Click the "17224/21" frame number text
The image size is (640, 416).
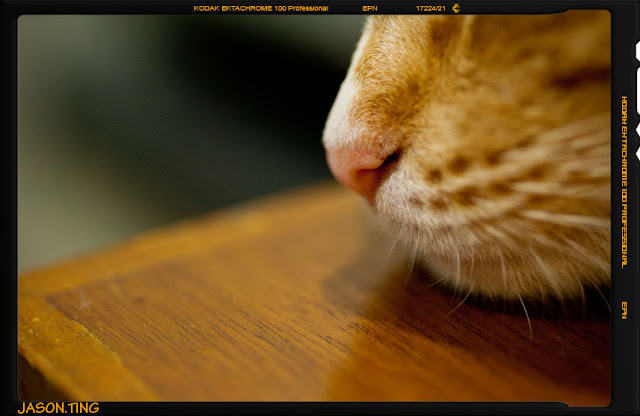tap(430, 8)
